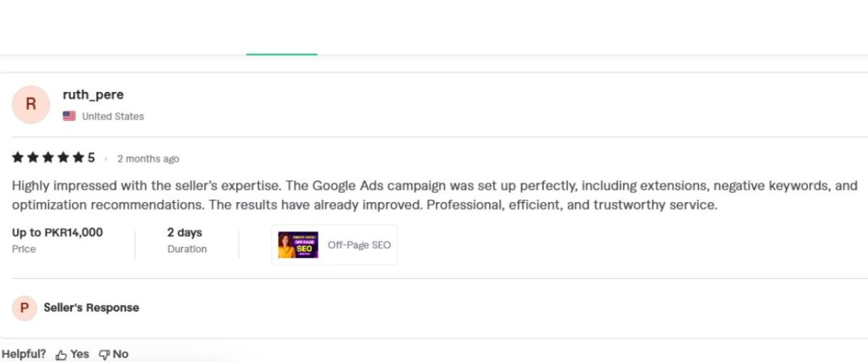Click the rating number 5
This screenshot has width=868, height=362.
click(91, 158)
